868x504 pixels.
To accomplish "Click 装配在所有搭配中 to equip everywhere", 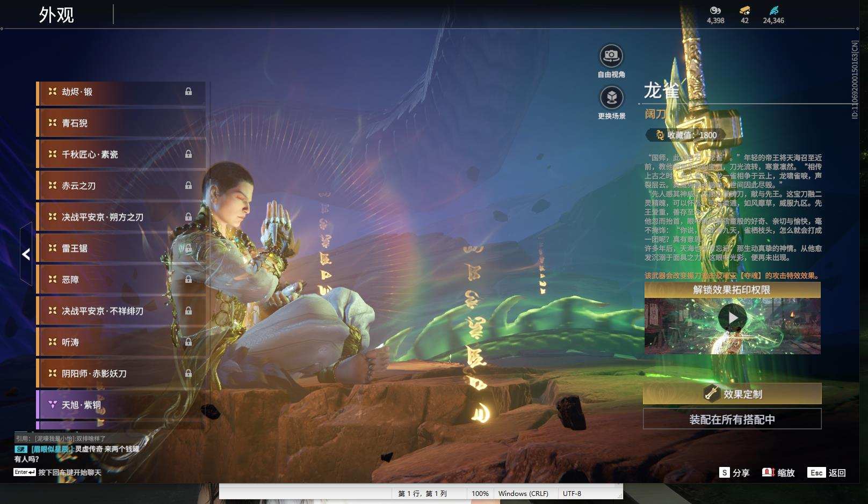I will [x=732, y=419].
